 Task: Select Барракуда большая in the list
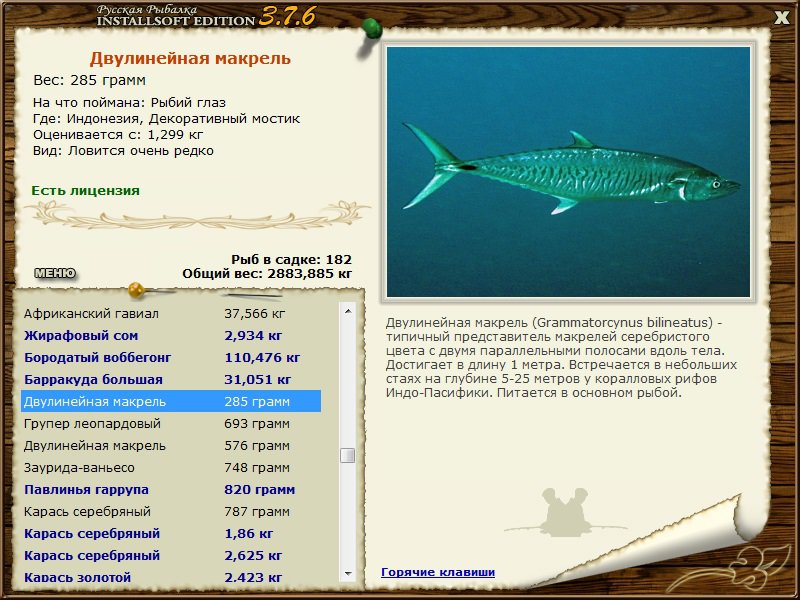tap(171, 380)
